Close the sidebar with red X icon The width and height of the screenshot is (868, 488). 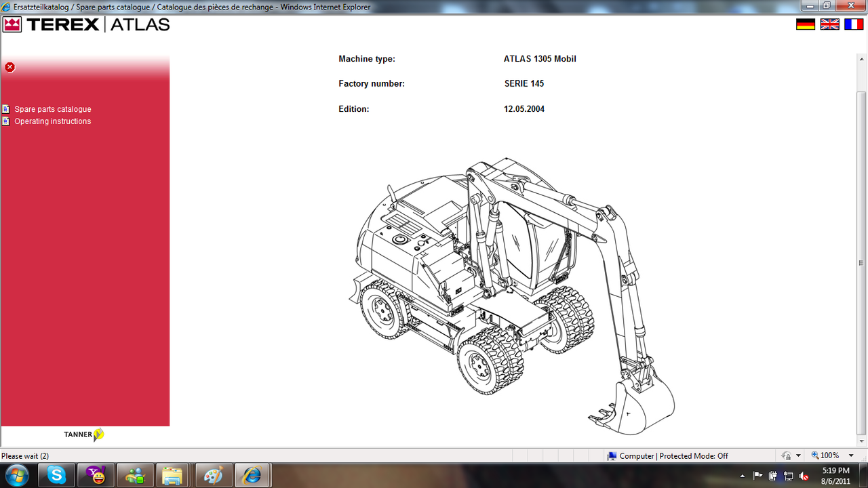tap(9, 67)
